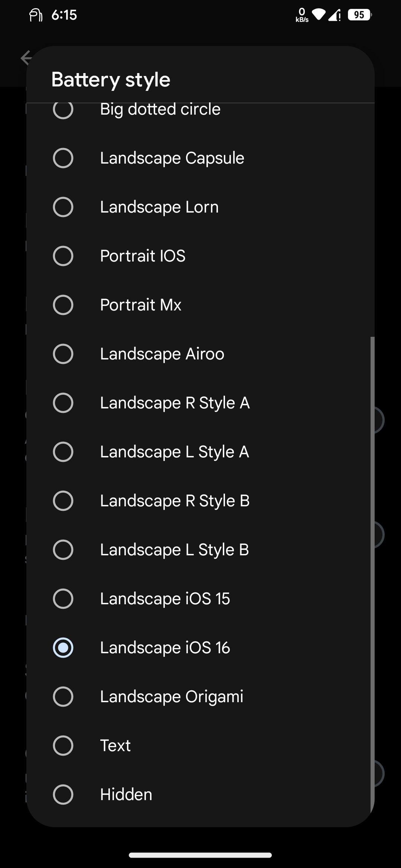Tap the back arrow behind the dialog

coord(26,58)
